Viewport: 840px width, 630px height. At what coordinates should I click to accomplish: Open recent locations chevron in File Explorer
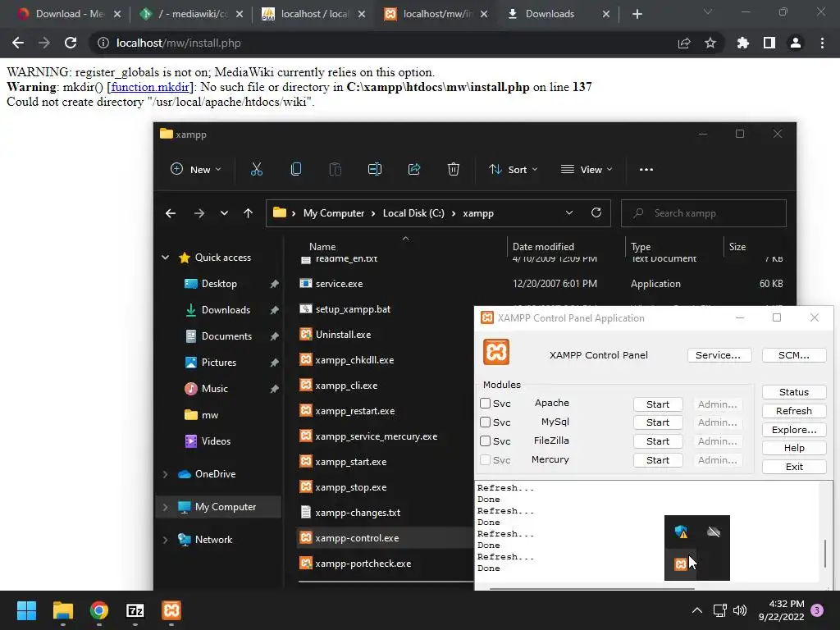pyautogui.click(x=224, y=213)
